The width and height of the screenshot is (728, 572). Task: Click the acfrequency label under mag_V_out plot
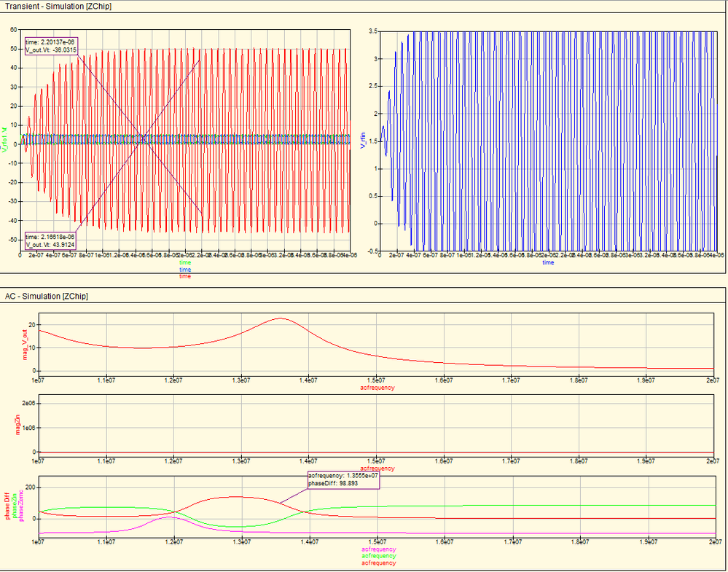point(377,387)
